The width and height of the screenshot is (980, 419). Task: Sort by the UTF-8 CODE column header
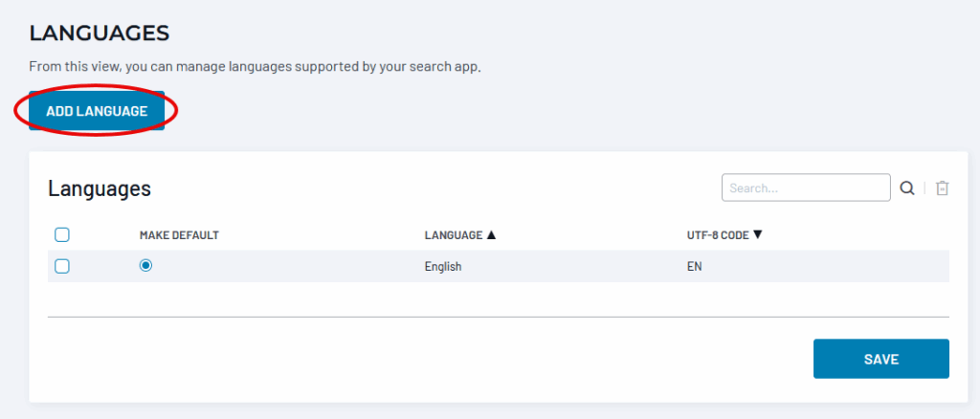[711, 234]
